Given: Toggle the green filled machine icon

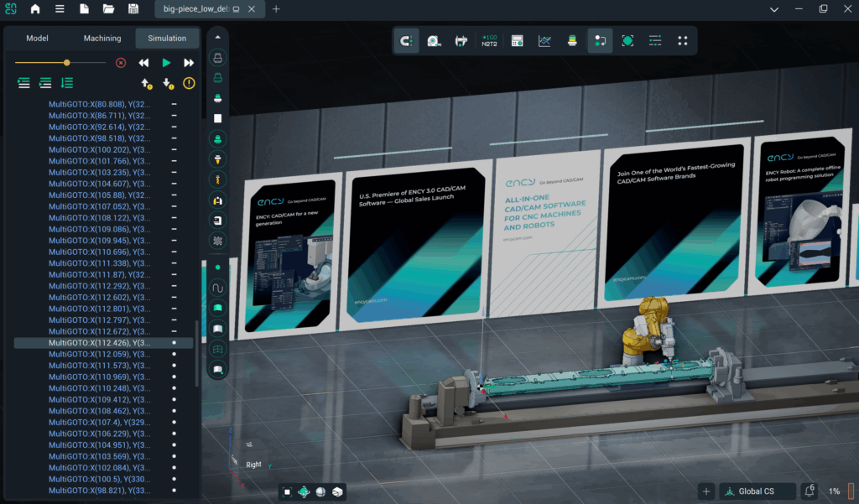Looking at the screenshot, I should click(x=217, y=139).
